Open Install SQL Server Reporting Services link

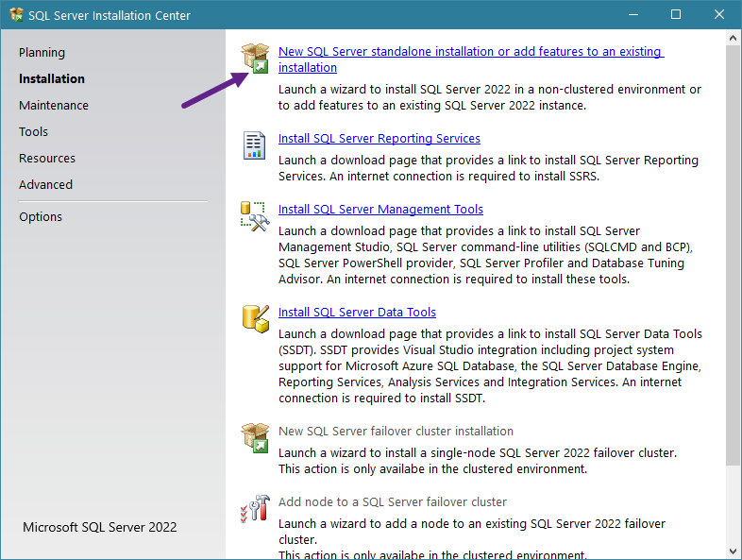tap(379, 138)
